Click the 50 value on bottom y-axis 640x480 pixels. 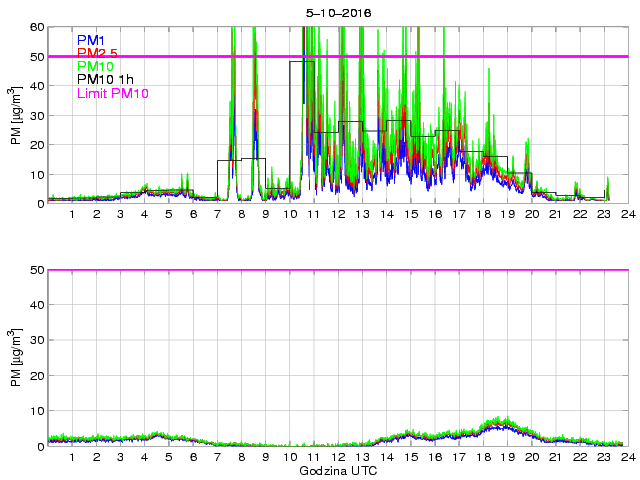[x=36, y=270]
